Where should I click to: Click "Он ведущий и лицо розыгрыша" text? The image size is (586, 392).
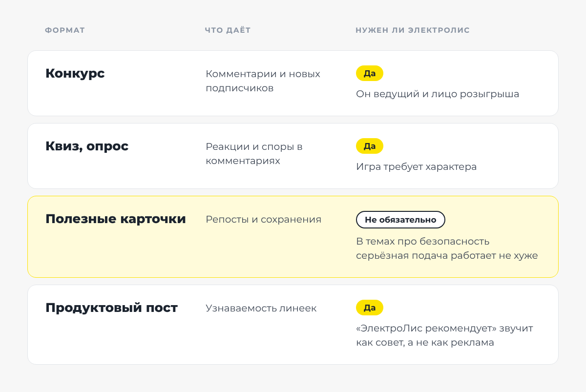point(438,94)
